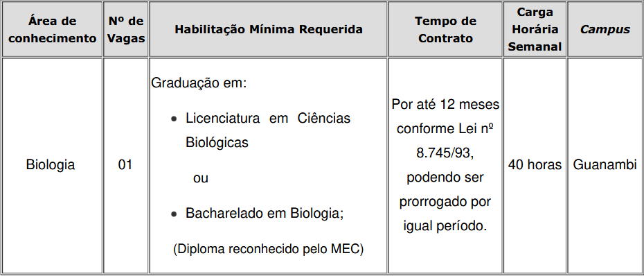The height and width of the screenshot is (276, 644).
Task: Click the 'Carga Horária Semanal' header
Action: pos(535,29)
